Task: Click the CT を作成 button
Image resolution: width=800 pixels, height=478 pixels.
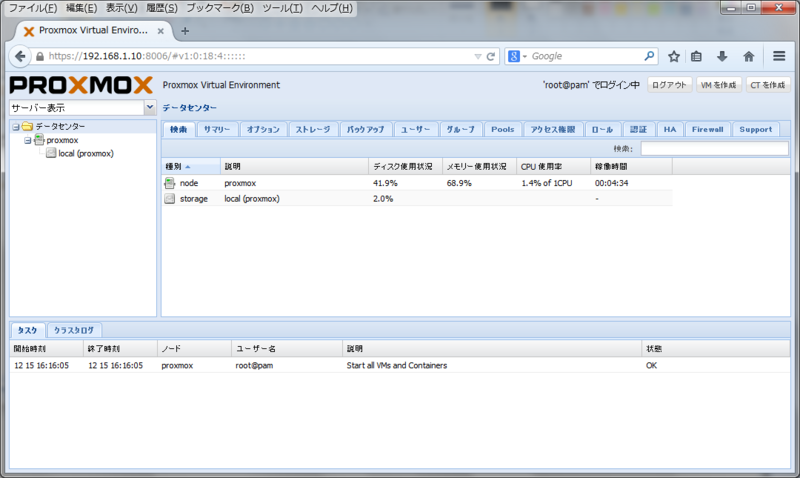Action: (767, 85)
